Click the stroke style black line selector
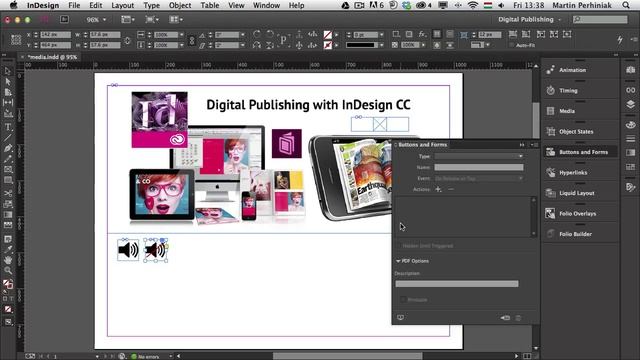The width and height of the screenshot is (640, 360). tap(363, 45)
